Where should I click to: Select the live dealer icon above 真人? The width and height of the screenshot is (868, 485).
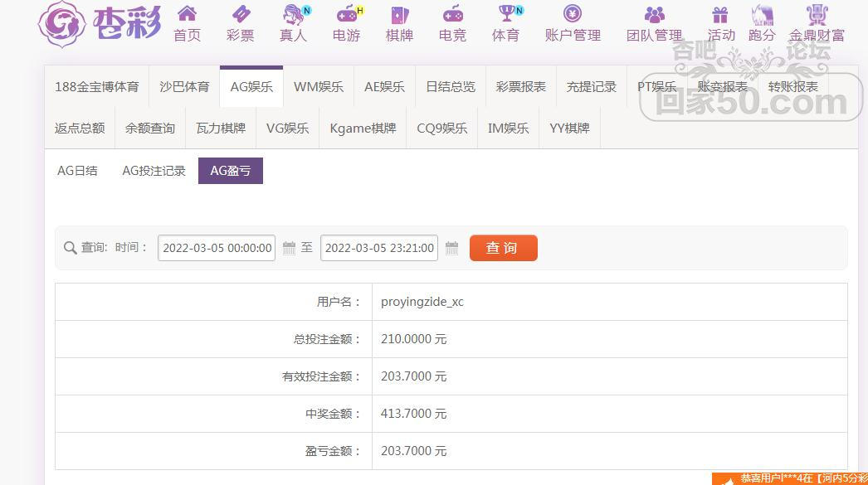293,14
